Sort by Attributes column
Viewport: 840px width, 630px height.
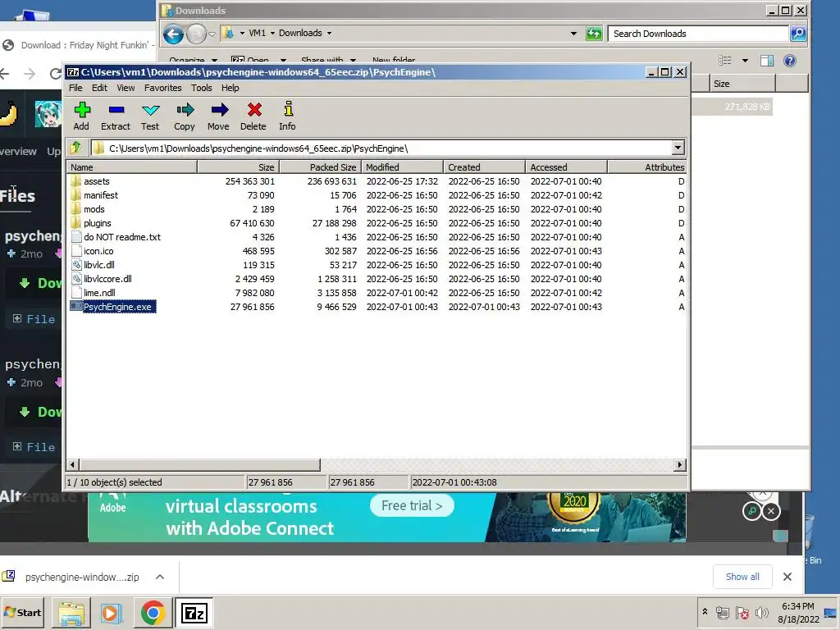click(647, 167)
